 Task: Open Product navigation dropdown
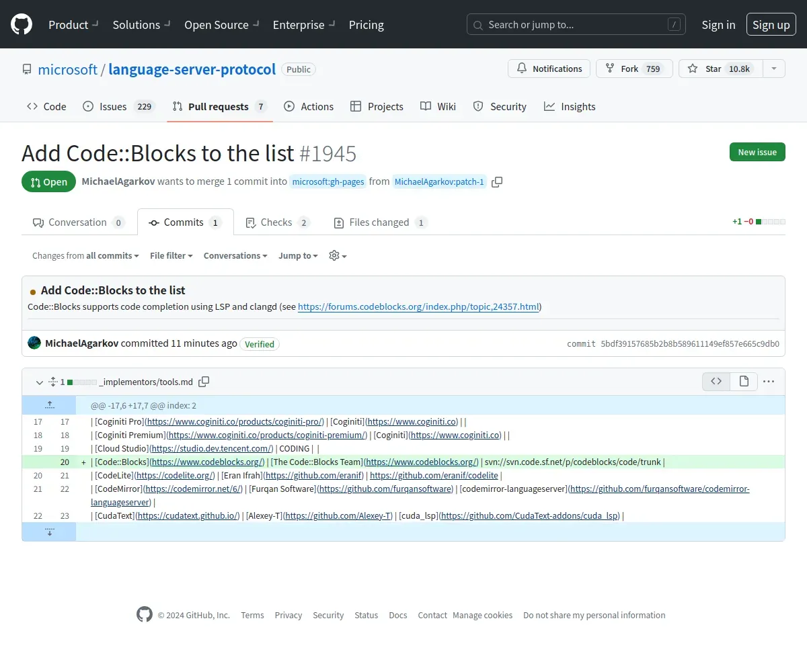[x=73, y=25]
